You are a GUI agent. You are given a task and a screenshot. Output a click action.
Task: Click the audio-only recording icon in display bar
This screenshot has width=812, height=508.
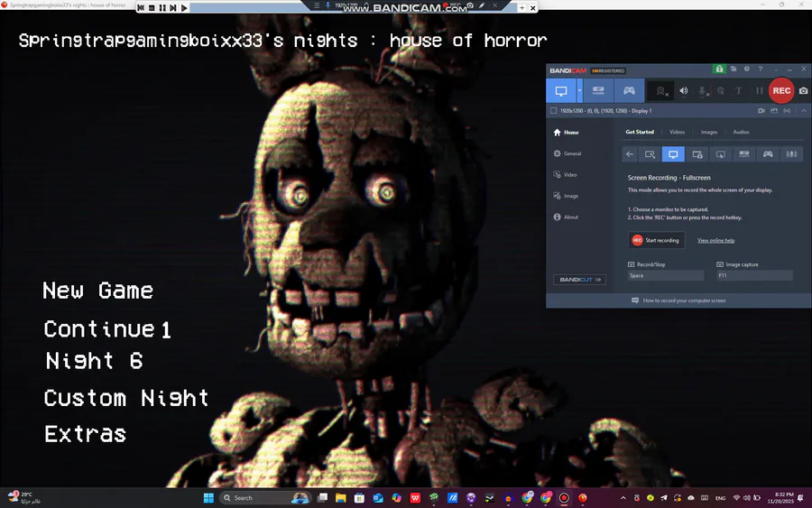(787, 111)
